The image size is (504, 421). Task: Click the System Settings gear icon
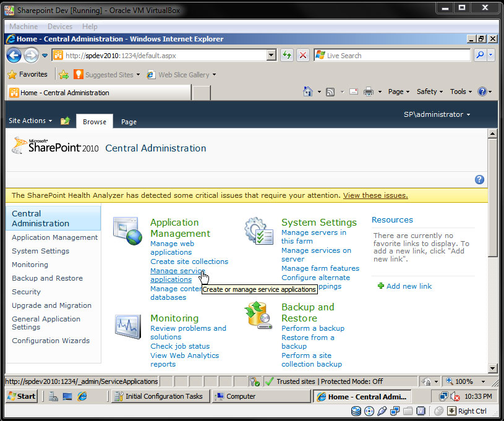click(258, 231)
